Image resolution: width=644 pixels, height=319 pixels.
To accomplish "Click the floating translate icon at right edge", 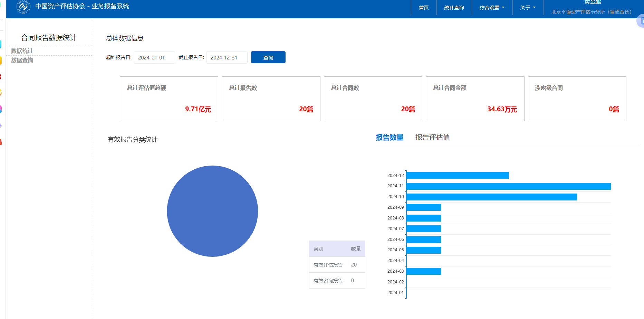I will coord(641,21).
